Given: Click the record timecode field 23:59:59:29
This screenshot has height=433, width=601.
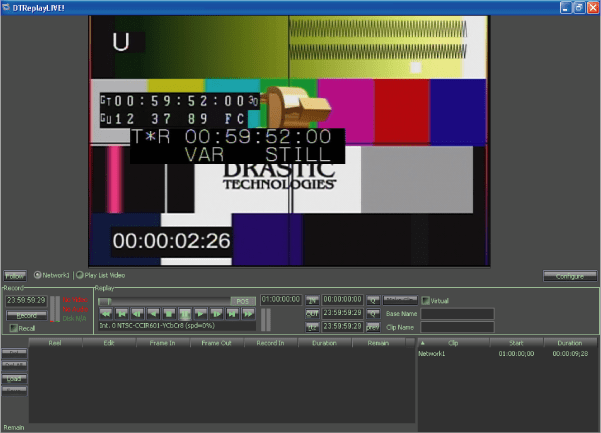Looking at the screenshot, I should click(x=26, y=300).
